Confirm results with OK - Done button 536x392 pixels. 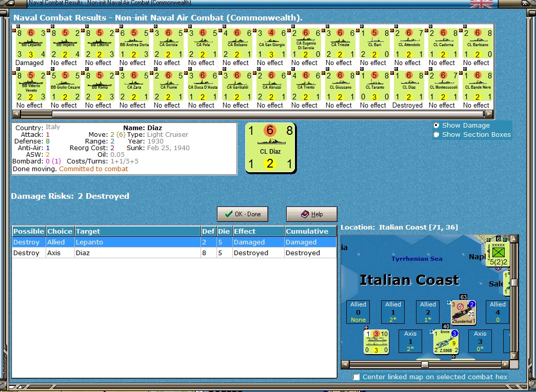click(243, 214)
